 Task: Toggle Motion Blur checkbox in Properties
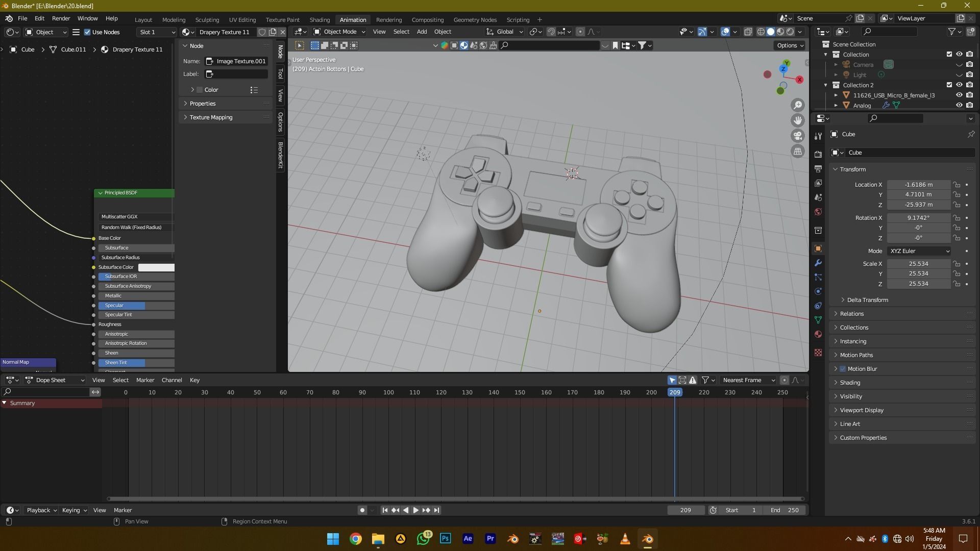click(843, 369)
